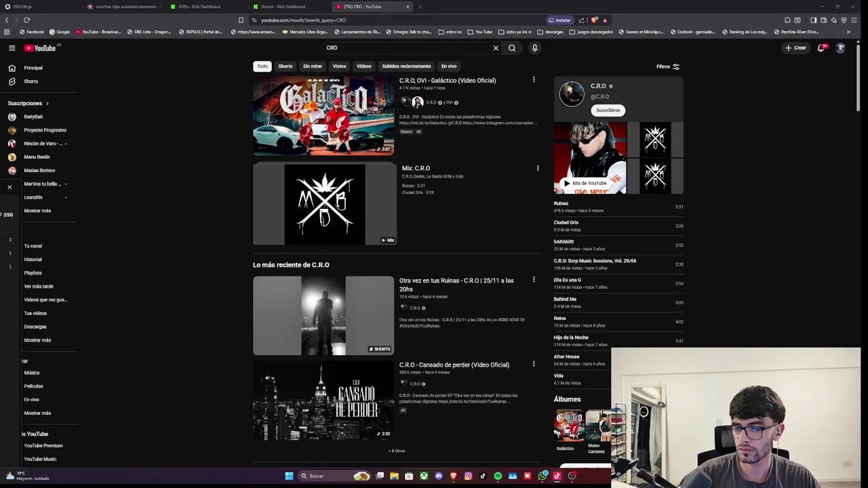Screen dimensions: 868x488
Task: Select the En vivo filter chip
Action: 449,66
